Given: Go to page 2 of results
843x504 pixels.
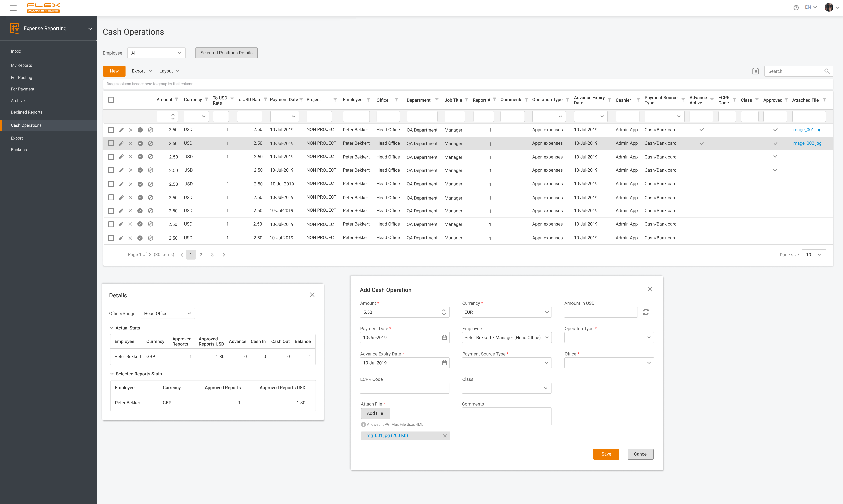Looking at the screenshot, I should [x=201, y=255].
